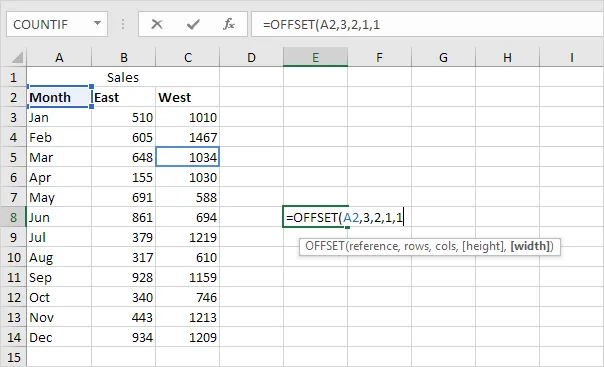
Task: Open Insert Function dialog via fx icon
Action: tap(229, 24)
